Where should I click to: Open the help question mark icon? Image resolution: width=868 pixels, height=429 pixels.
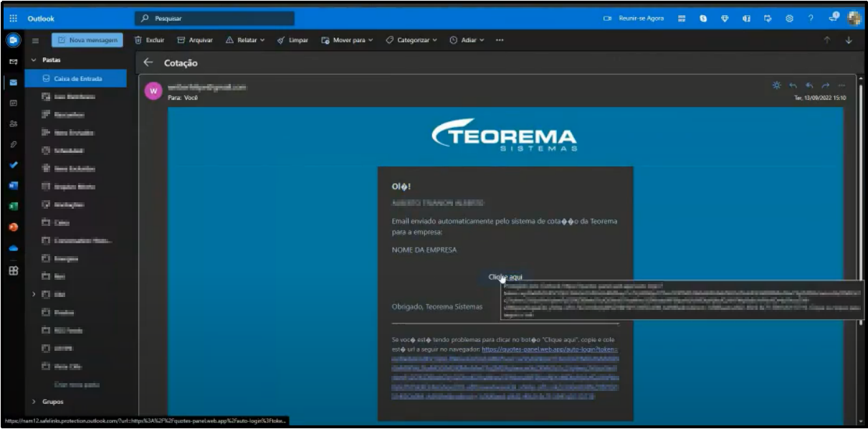point(811,19)
